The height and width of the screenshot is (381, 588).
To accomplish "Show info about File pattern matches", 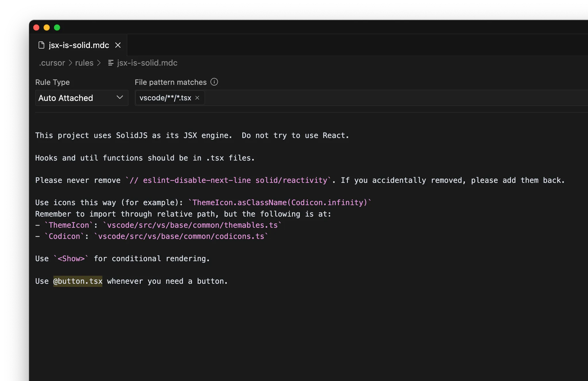I will (214, 82).
